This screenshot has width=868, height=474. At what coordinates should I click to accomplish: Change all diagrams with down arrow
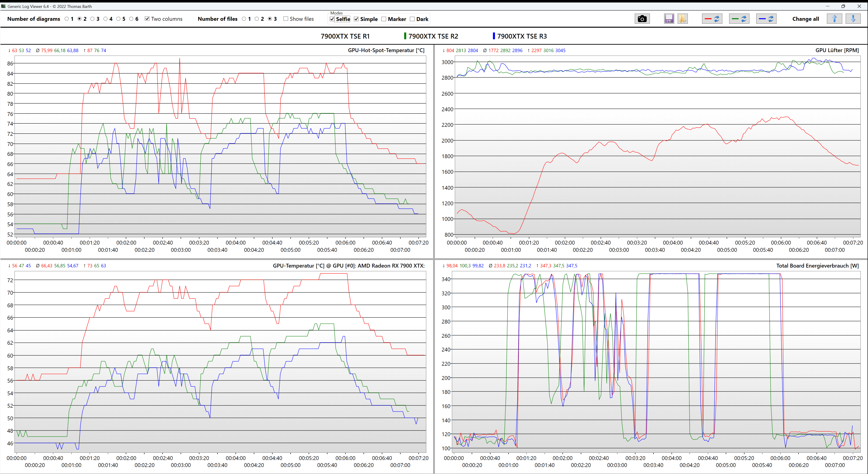[x=853, y=19]
